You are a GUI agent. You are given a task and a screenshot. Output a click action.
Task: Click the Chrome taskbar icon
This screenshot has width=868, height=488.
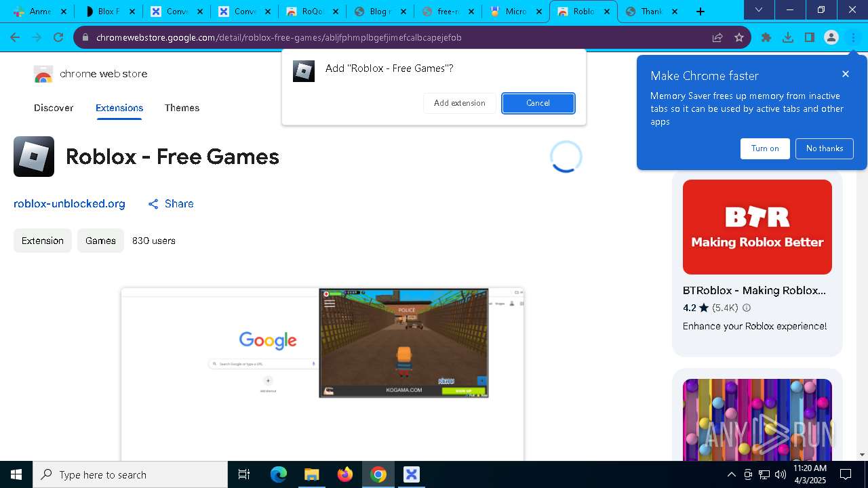(x=378, y=474)
